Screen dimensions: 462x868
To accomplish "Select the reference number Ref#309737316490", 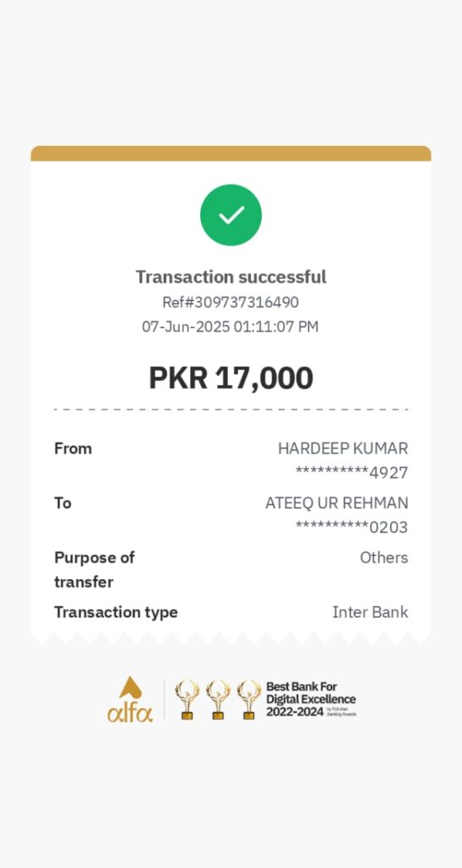I will click(x=231, y=303).
